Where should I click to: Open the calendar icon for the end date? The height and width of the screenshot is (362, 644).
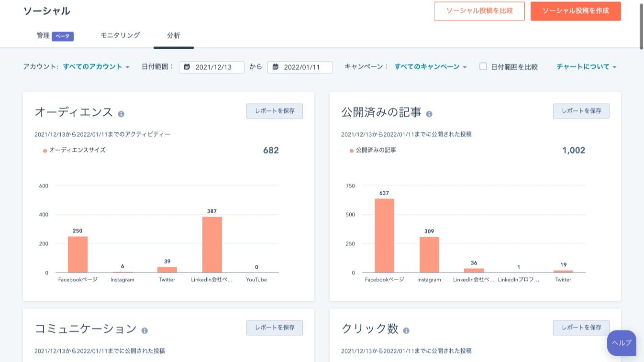pyautogui.click(x=276, y=67)
